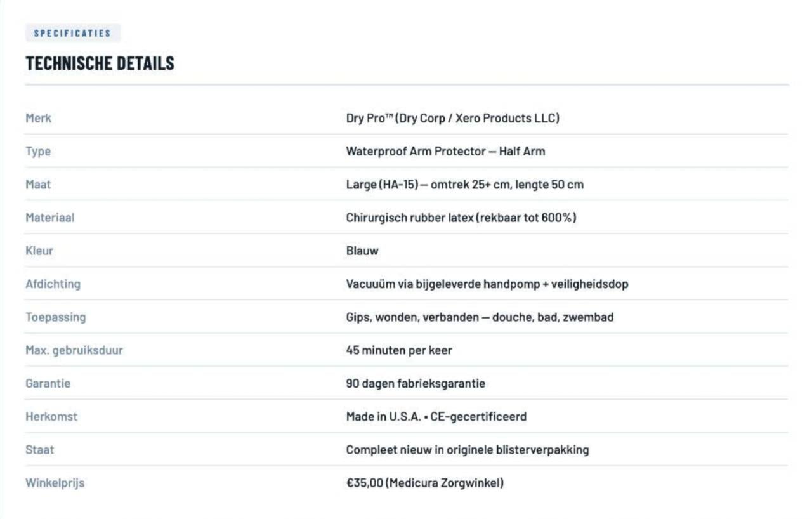
Task: Select the 45 minuten per keer value
Action: coord(398,350)
